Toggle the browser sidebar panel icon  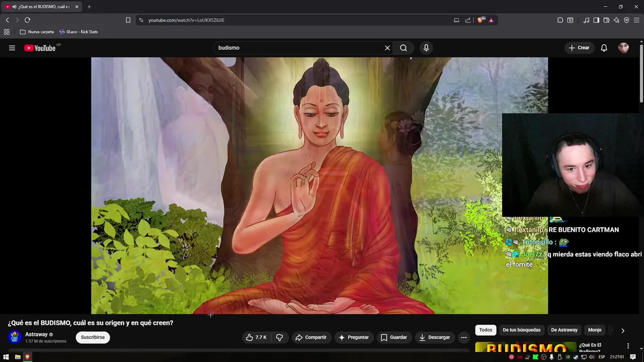[x=596, y=20]
